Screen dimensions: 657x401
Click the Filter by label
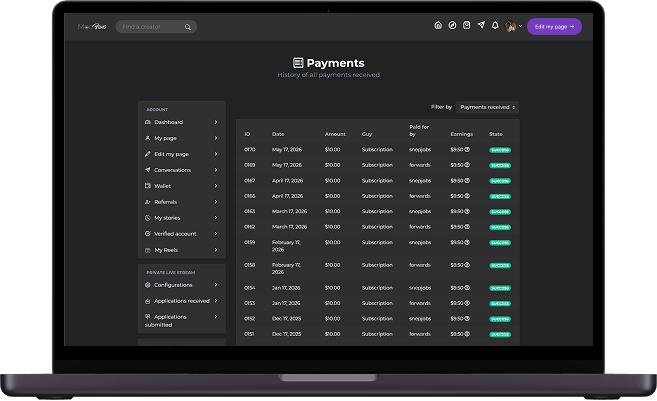[441, 107]
